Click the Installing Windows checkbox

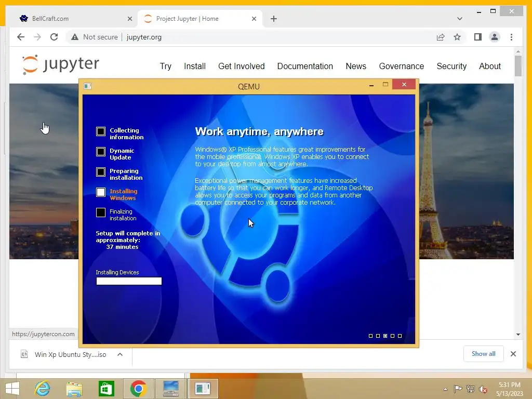101,192
